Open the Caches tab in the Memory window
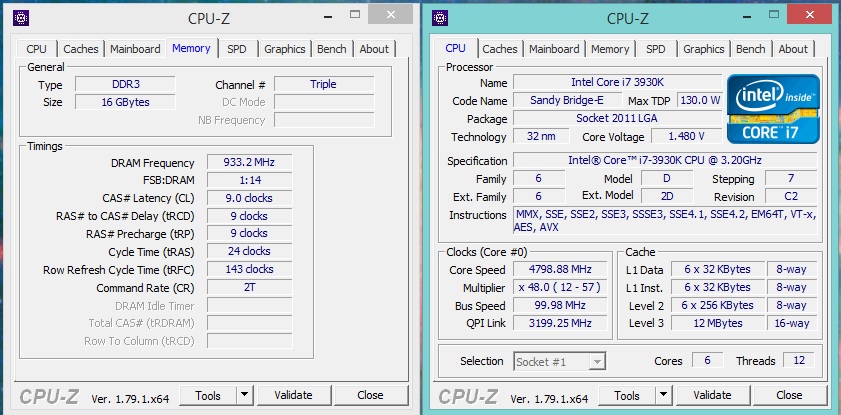The width and height of the screenshot is (841, 415). pos(81,49)
